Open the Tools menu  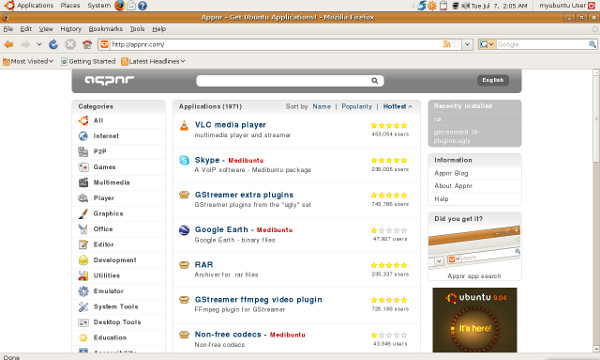(137, 29)
